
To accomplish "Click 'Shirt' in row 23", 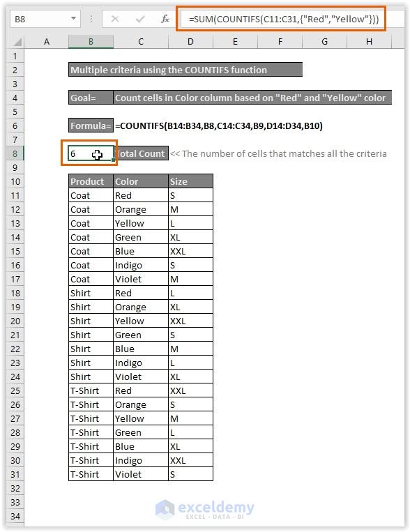I will [91, 363].
